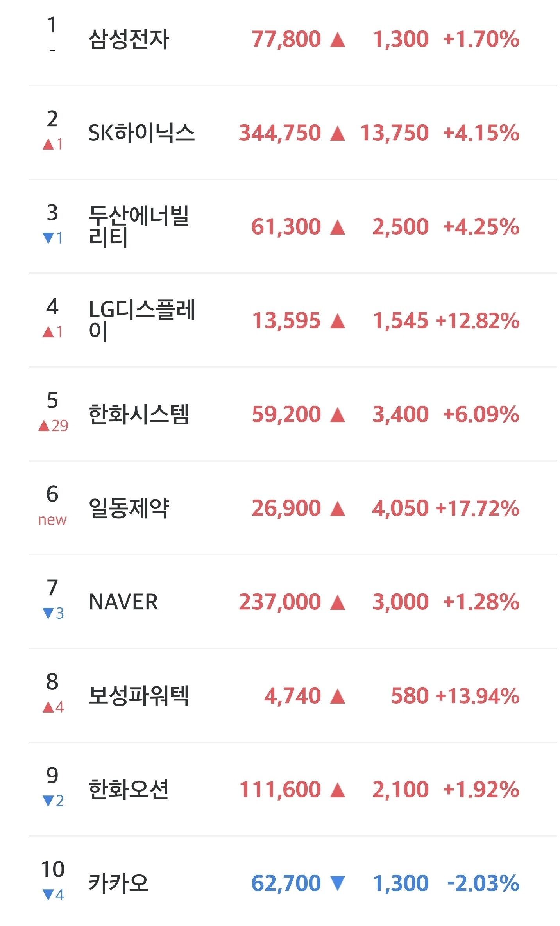560x926 pixels.
Task: Click rank-down indicator ▼3 under rank 7
Action: pyautogui.click(x=53, y=613)
